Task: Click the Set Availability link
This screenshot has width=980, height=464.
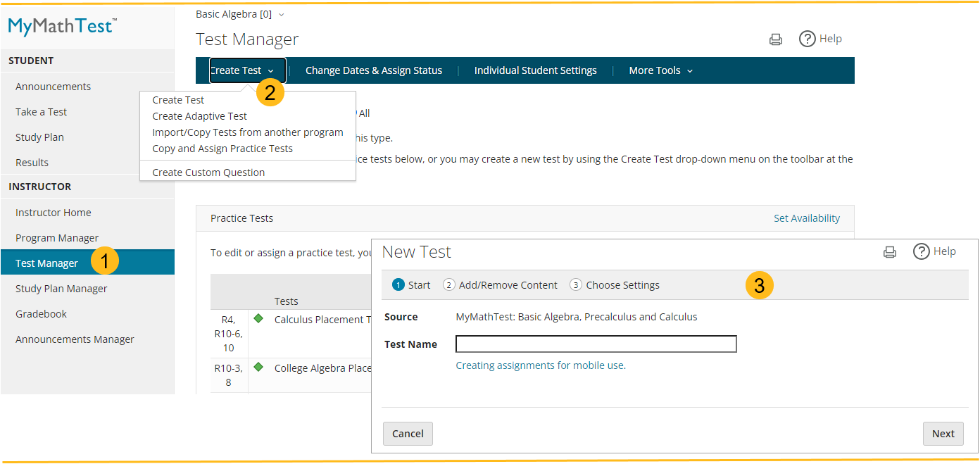Action: coord(807,218)
